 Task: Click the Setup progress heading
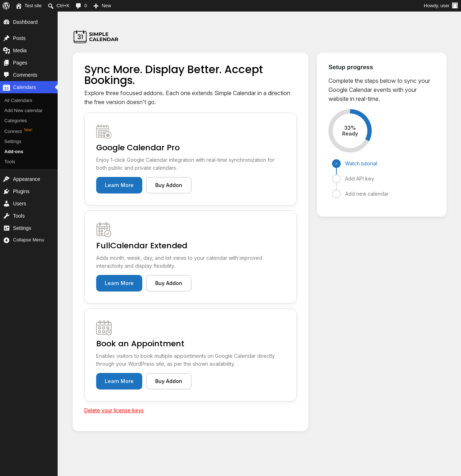(351, 67)
